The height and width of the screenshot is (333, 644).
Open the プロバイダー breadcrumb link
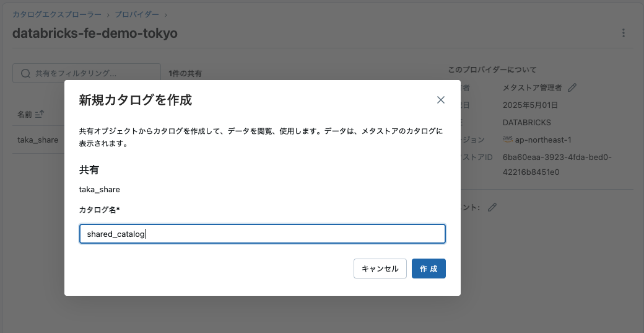137,14
